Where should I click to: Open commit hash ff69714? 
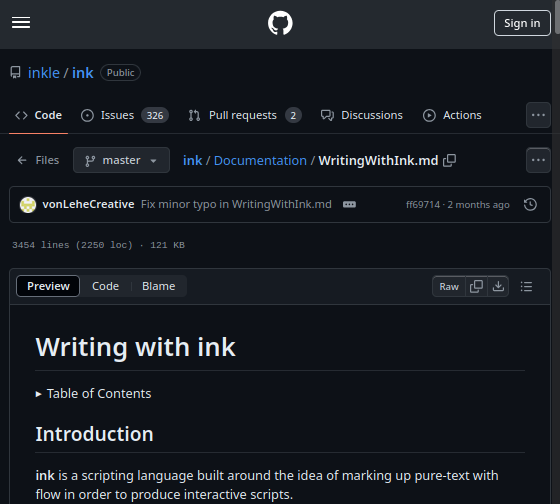pyautogui.click(x=423, y=205)
